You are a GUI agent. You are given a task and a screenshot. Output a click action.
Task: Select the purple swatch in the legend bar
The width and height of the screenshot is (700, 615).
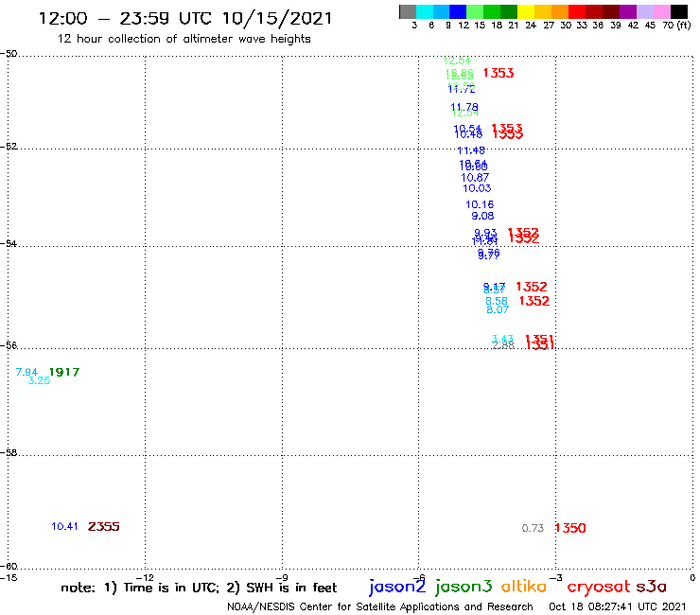pos(628,11)
